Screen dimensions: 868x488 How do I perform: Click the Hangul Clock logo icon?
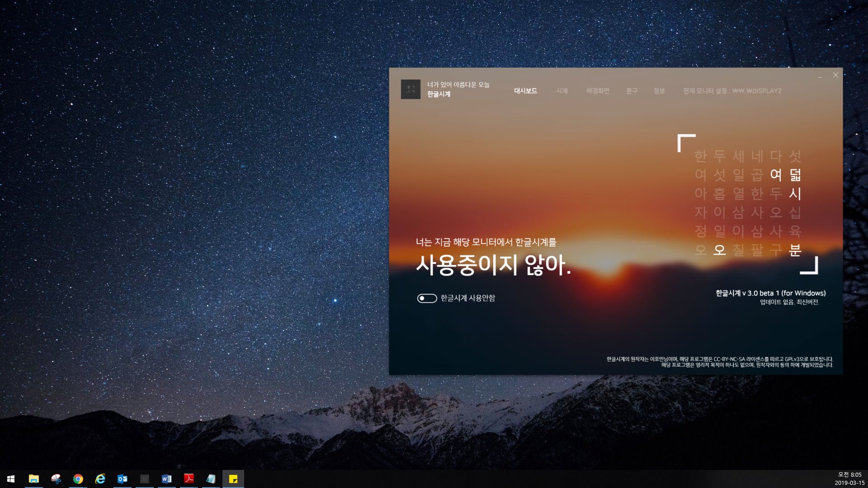(411, 89)
